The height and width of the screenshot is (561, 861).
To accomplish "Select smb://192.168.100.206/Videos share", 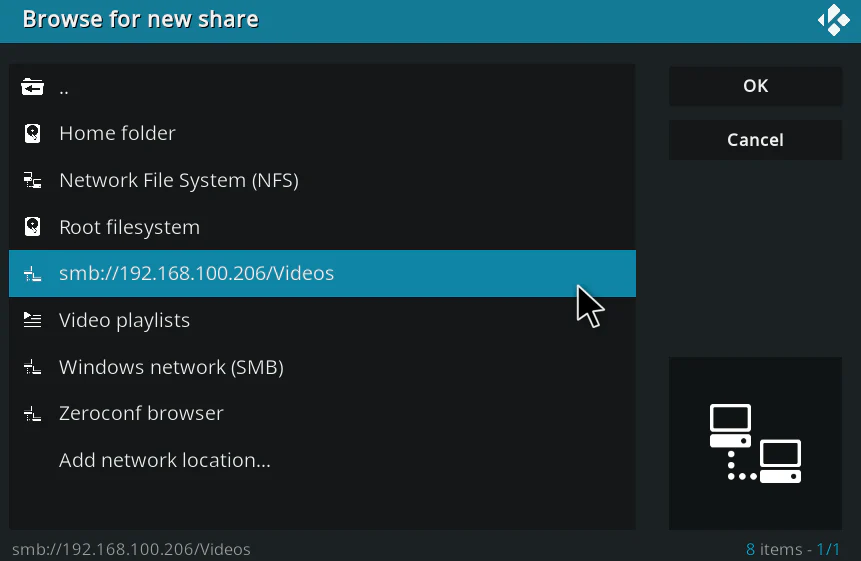I will point(197,274).
